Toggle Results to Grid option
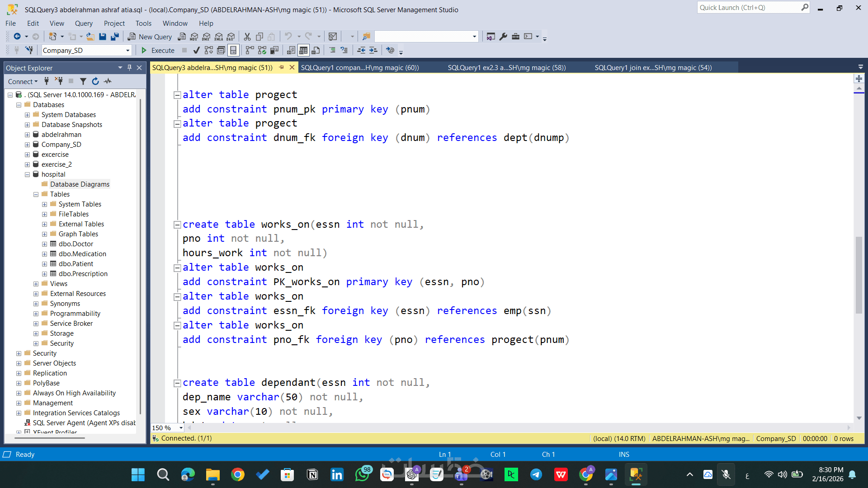Screen dimensions: 868x488 303,50
